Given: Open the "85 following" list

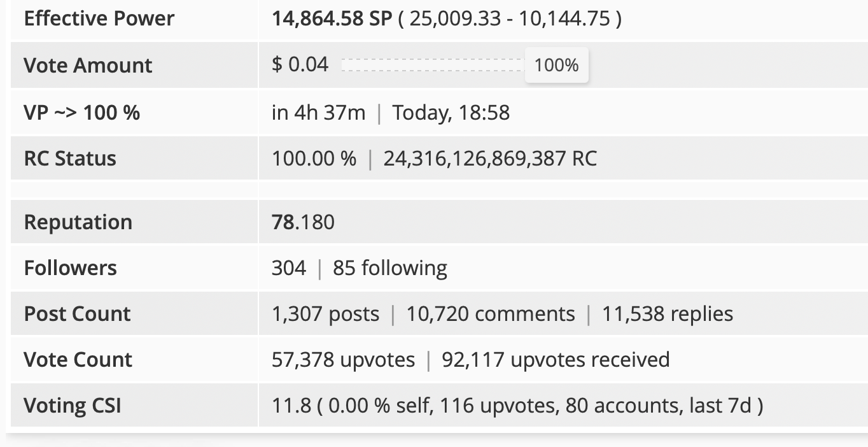Looking at the screenshot, I should pos(390,268).
